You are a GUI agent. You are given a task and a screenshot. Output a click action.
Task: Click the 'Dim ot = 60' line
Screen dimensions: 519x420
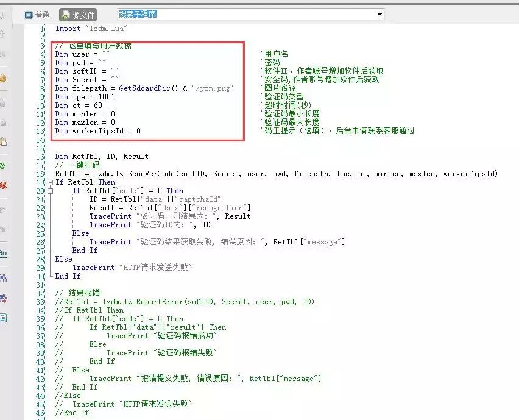[79, 105]
